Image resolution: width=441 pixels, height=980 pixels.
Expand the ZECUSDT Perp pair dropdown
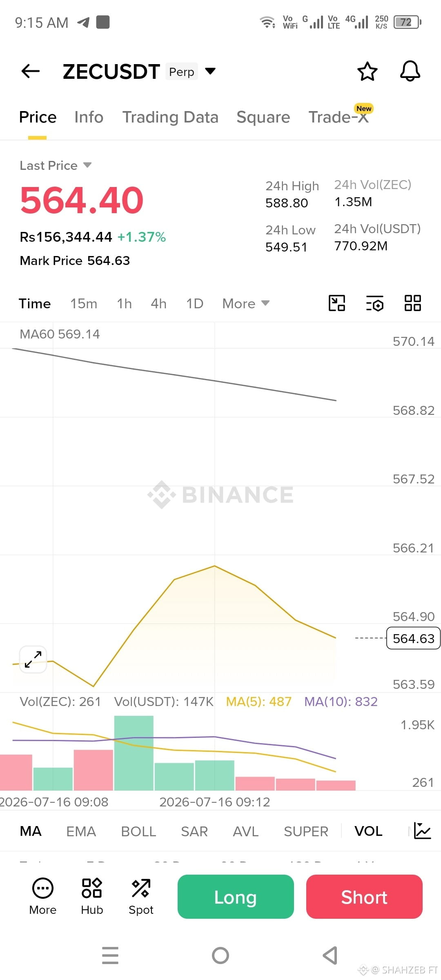click(x=210, y=71)
